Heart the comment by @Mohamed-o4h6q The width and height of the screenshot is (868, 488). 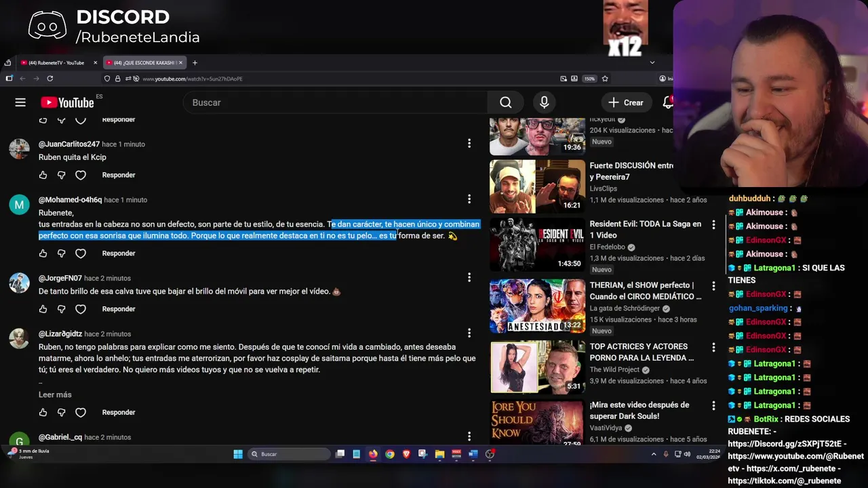click(81, 253)
